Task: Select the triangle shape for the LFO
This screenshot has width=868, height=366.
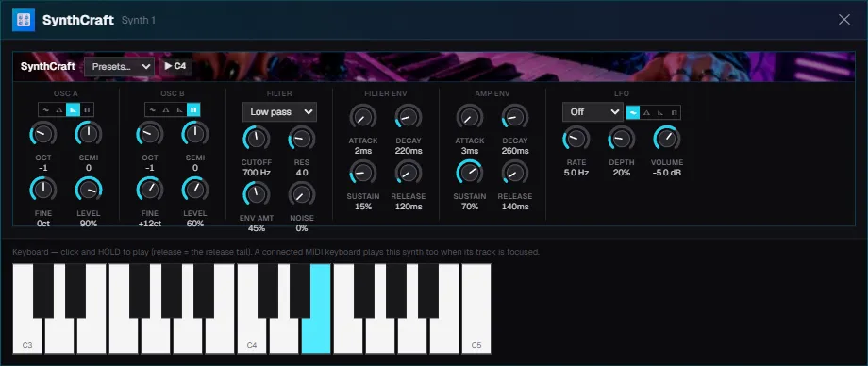Action: point(646,112)
